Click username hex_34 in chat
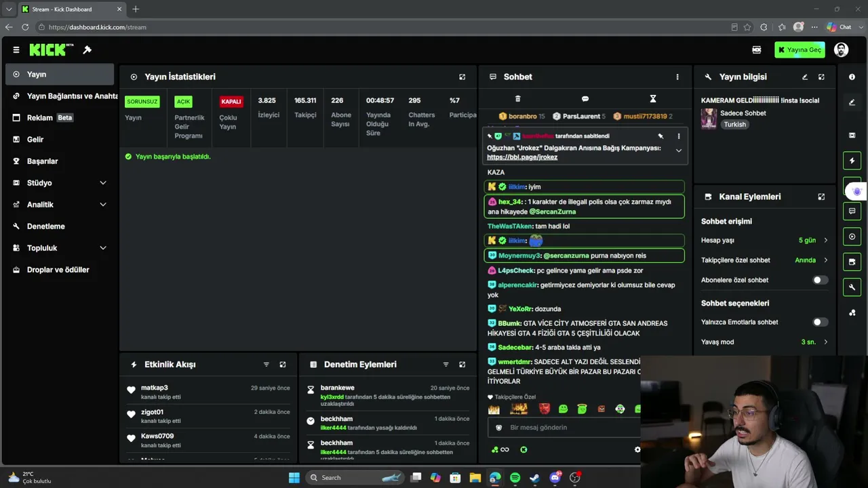 pos(510,202)
